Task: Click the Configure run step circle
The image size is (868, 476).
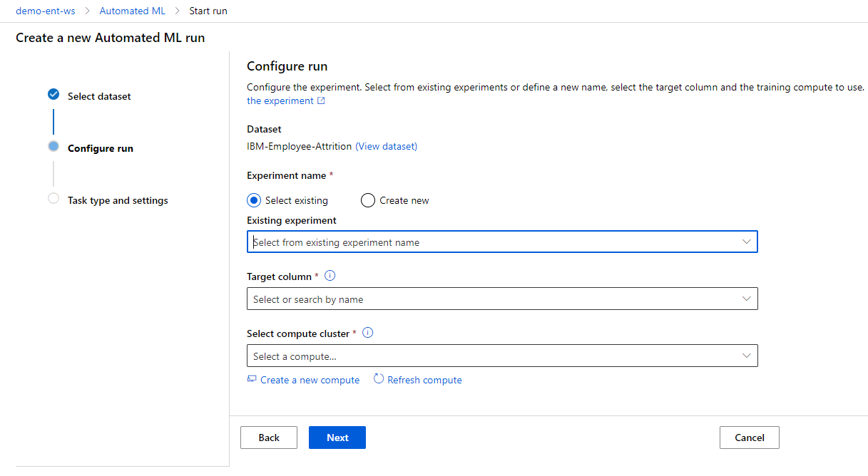Action: click(53, 147)
